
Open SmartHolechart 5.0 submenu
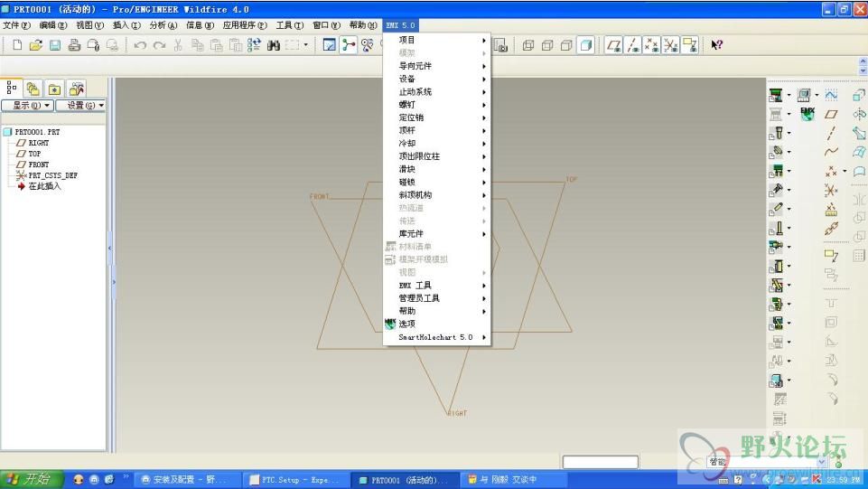[x=437, y=337]
